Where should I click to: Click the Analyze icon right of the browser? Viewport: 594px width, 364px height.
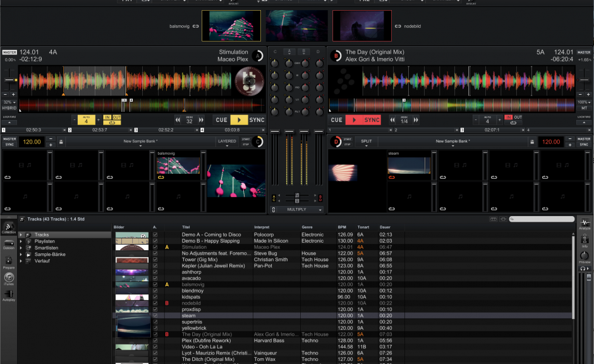point(586,222)
